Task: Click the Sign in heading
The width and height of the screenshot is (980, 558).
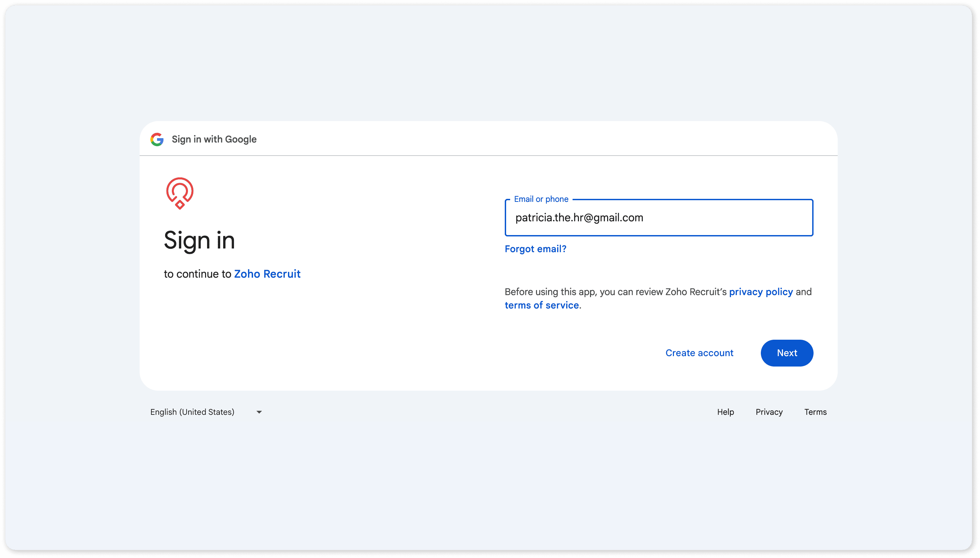Action: click(x=199, y=241)
